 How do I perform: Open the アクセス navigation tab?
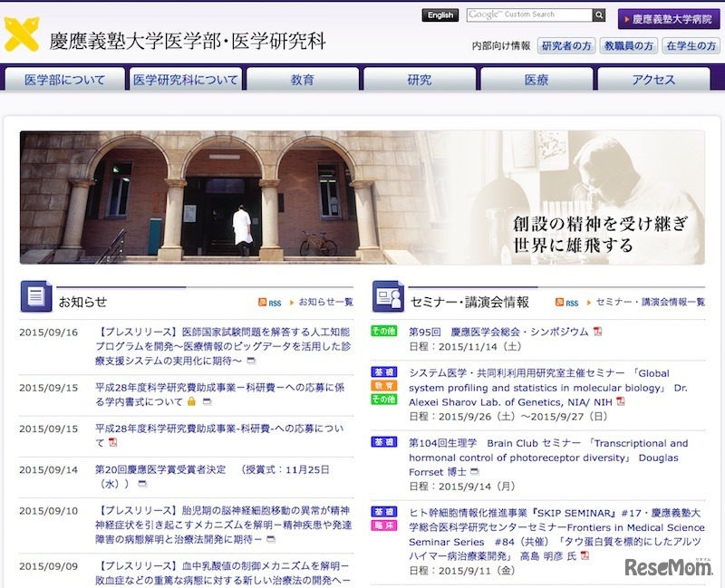click(653, 80)
